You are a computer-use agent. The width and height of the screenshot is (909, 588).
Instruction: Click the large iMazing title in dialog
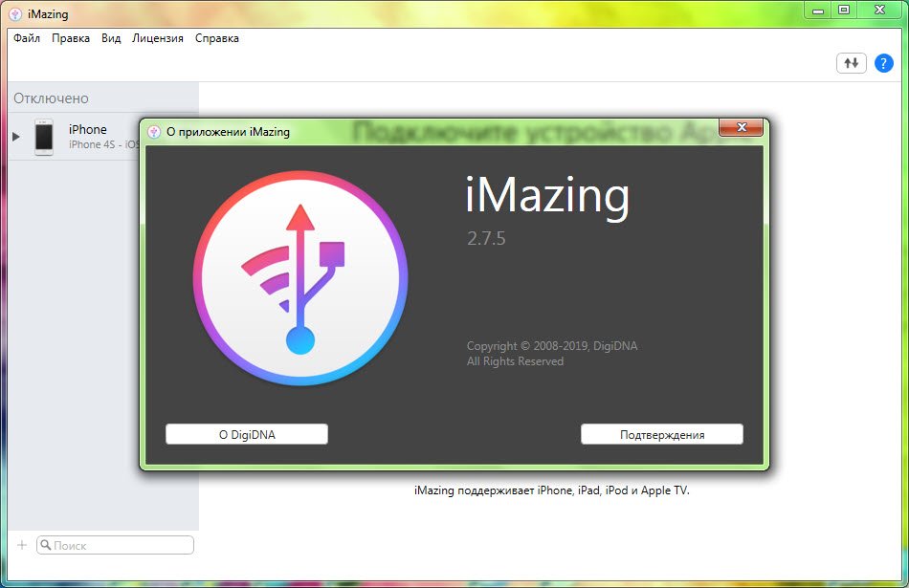tap(547, 197)
